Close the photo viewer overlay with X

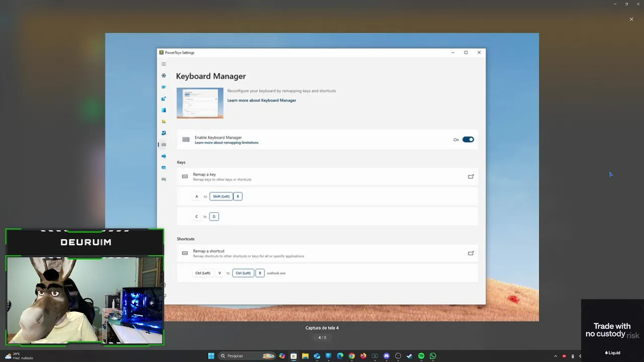click(631, 19)
